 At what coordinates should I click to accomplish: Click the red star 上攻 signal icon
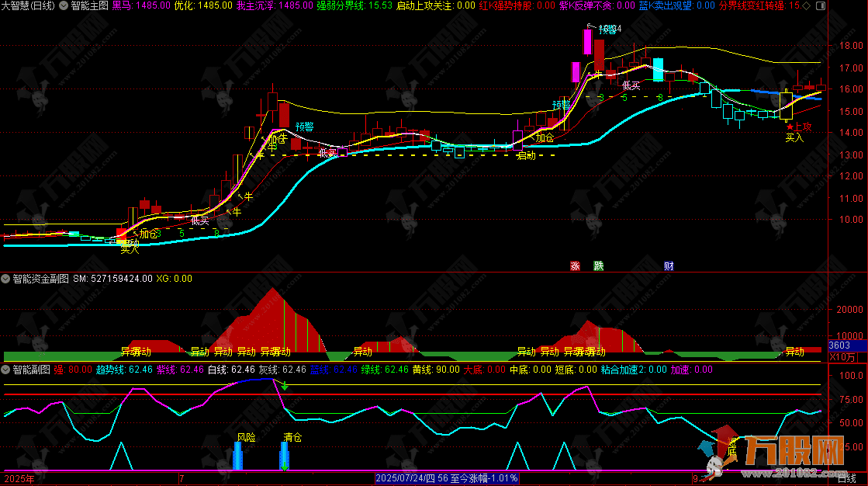(790, 127)
